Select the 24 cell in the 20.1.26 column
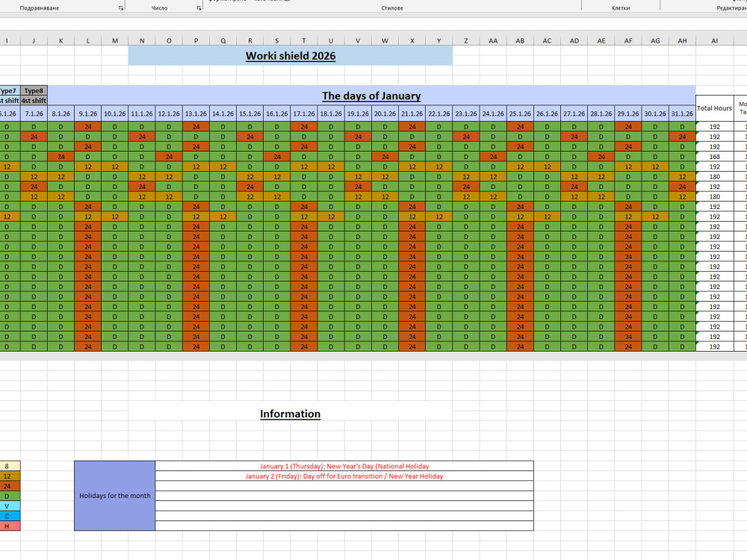The height and width of the screenshot is (560, 747). point(385,157)
